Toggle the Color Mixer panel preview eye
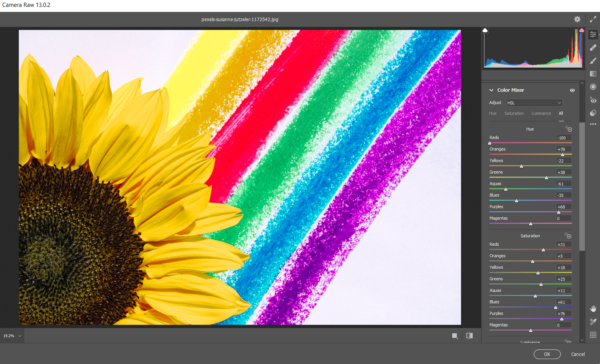This screenshot has height=364, width=600. pos(572,90)
